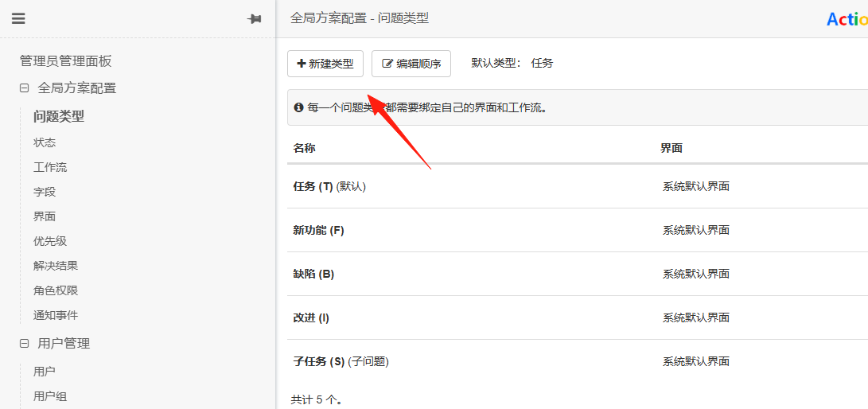Click 系统默认界面 in the 缺陷 row
This screenshot has height=409, width=868.
pos(696,274)
